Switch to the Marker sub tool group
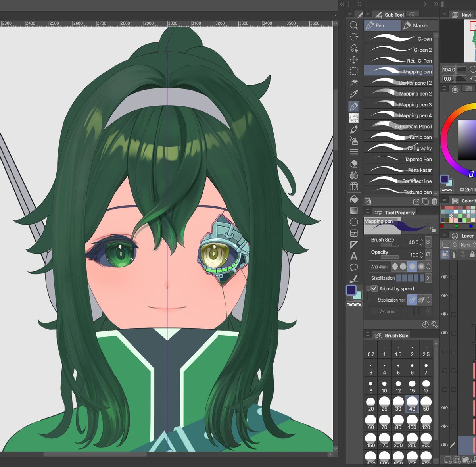 pos(420,25)
